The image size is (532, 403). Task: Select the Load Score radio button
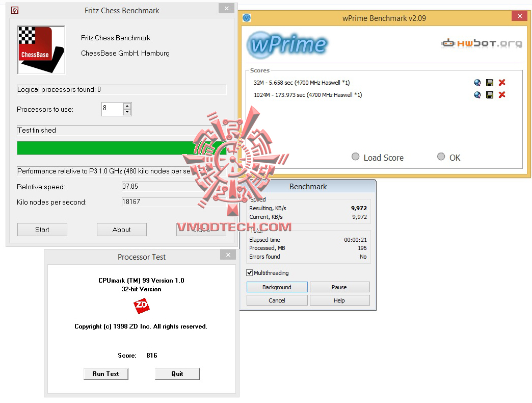point(355,157)
